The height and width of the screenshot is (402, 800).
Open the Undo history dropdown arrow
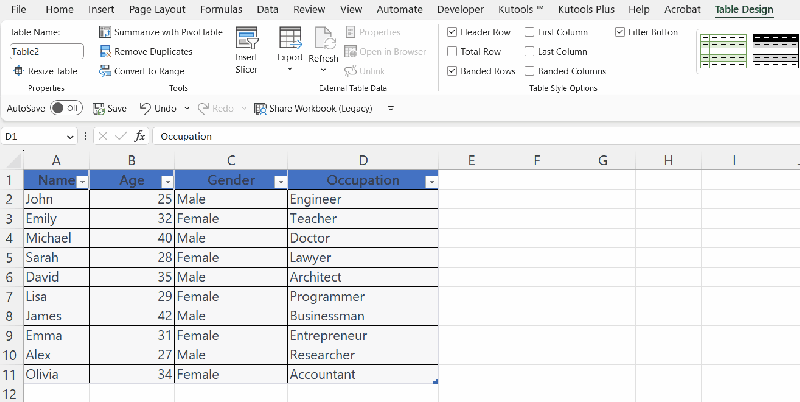coord(187,108)
